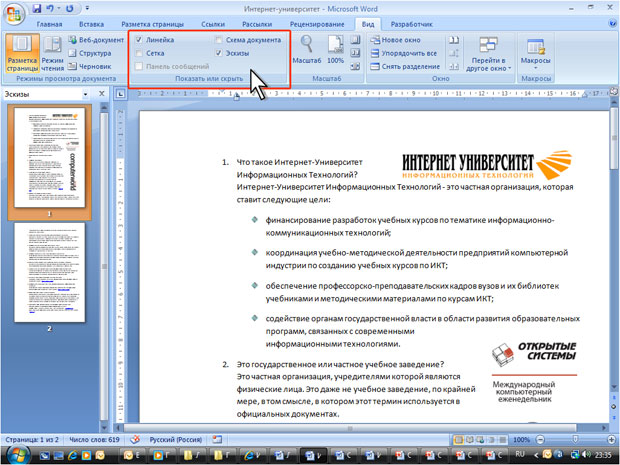Viewport: 620px width, 465px height.
Task: Click the ruler toggle icon above vertical scrollbar
Action: pyautogui.click(x=614, y=92)
